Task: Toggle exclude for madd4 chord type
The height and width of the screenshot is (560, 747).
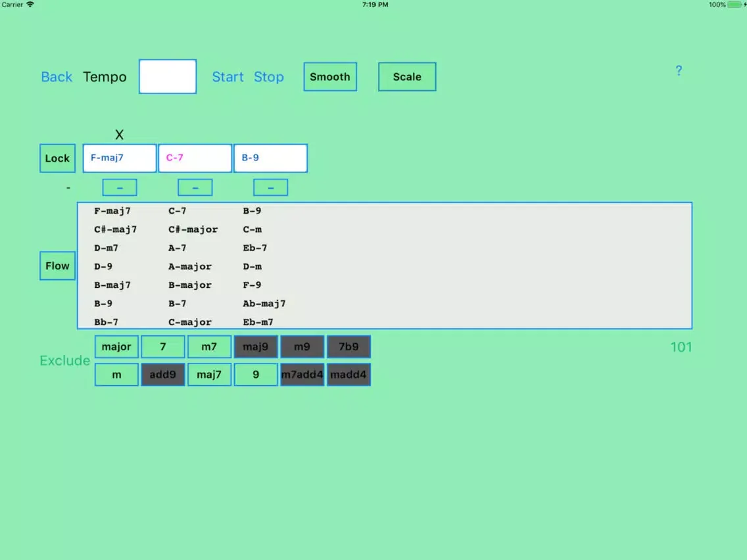Action: tap(349, 375)
